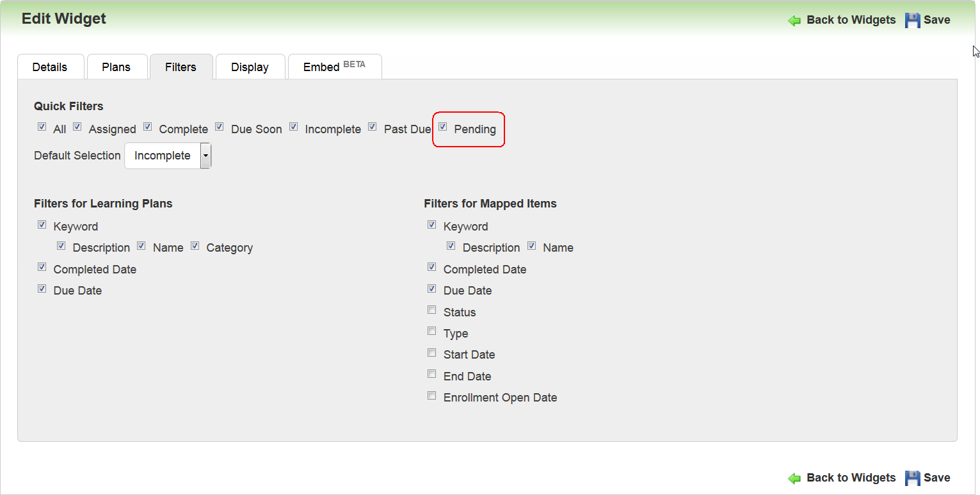The width and height of the screenshot is (980, 495).
Task: Click the floppy disk save icon at top
Action: click(912, 20)
